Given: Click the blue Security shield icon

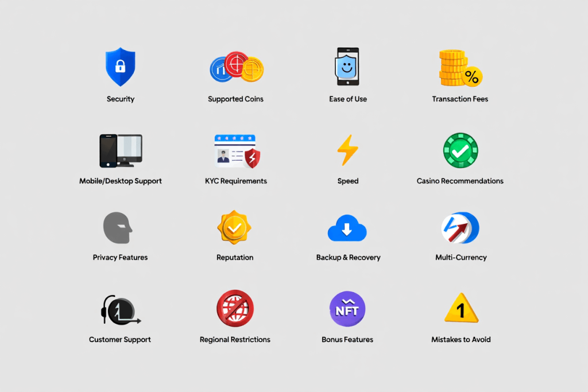Looking at the screenshot, I should coord(121,67).
